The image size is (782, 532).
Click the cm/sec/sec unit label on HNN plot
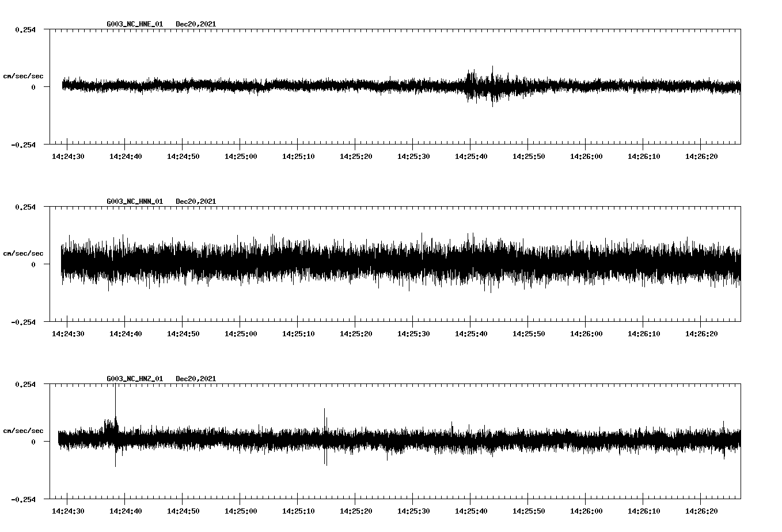coord(23,253)
